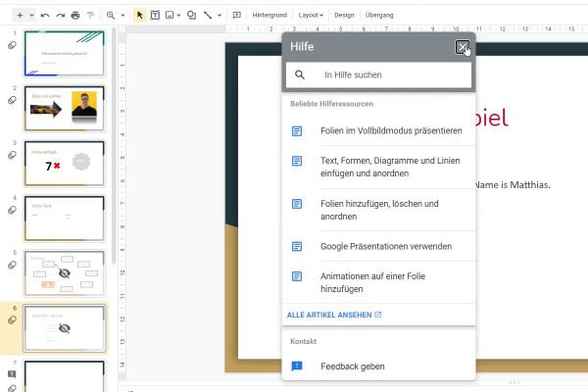
Task: Undo the last action
Action: coord(45,16)
